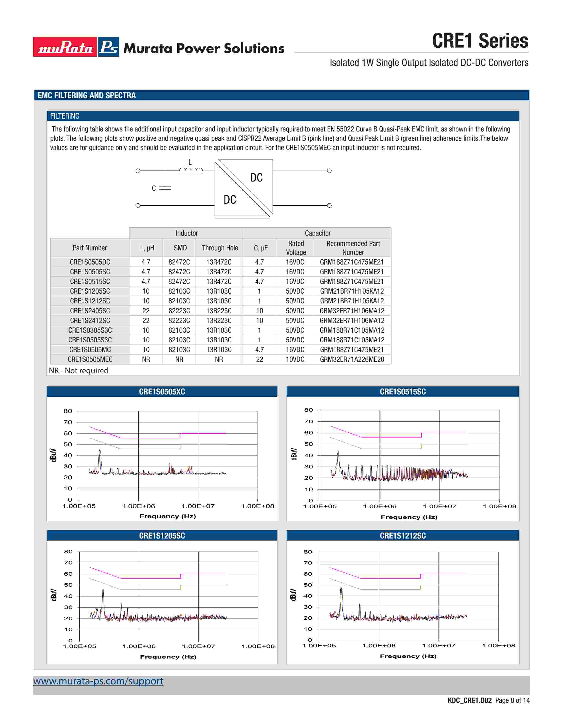
Task: Select the FILTERING section header
Action: [x=65, y=116]
